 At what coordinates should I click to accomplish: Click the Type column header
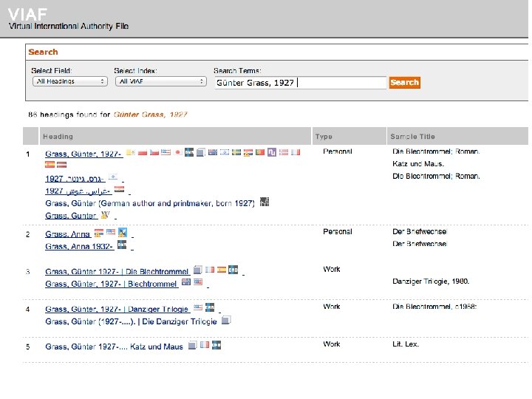pyautogui.click(x=349, y=136)
